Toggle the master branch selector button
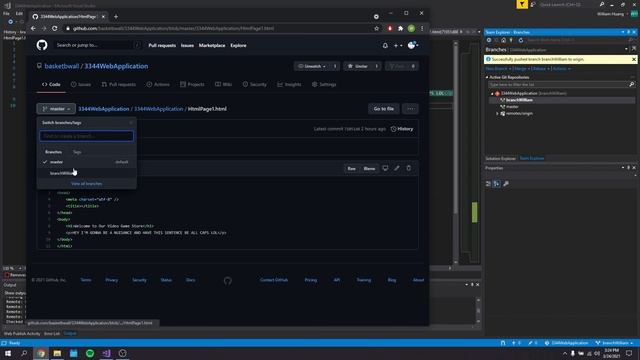The height and width of the screenshot is (360, 640). click(56, 109)
